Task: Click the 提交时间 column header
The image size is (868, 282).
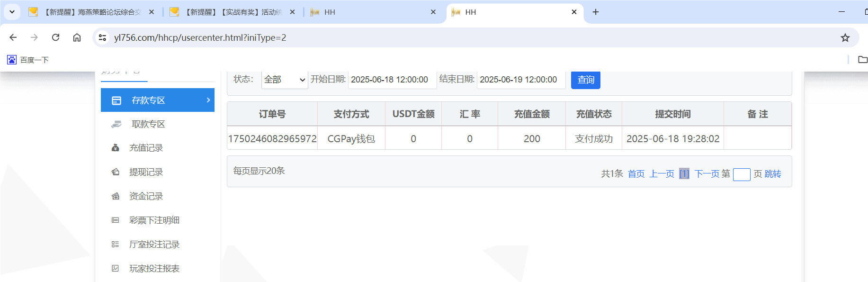Action: (673, 114)
